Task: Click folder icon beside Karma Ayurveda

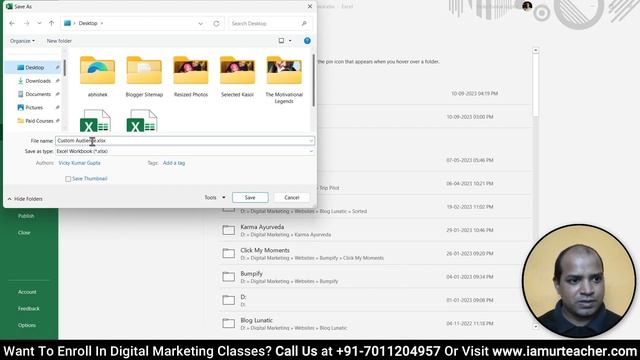Action: point(229,230)
